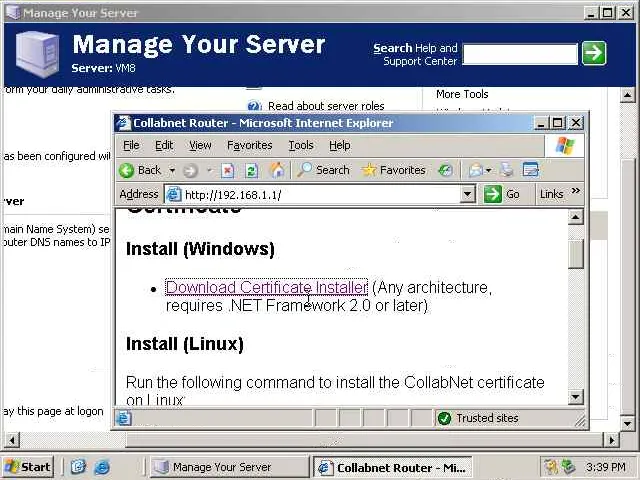Click the Collabnet Router taskbar button
Viewport: 640px width, 480px height.
click(x=392, y=467)
